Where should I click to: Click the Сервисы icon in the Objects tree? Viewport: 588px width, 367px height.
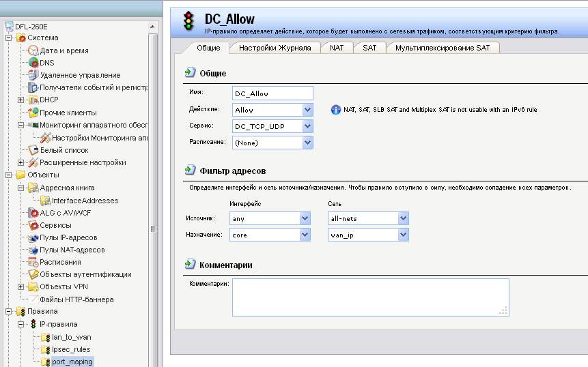(x=33, y=225)
